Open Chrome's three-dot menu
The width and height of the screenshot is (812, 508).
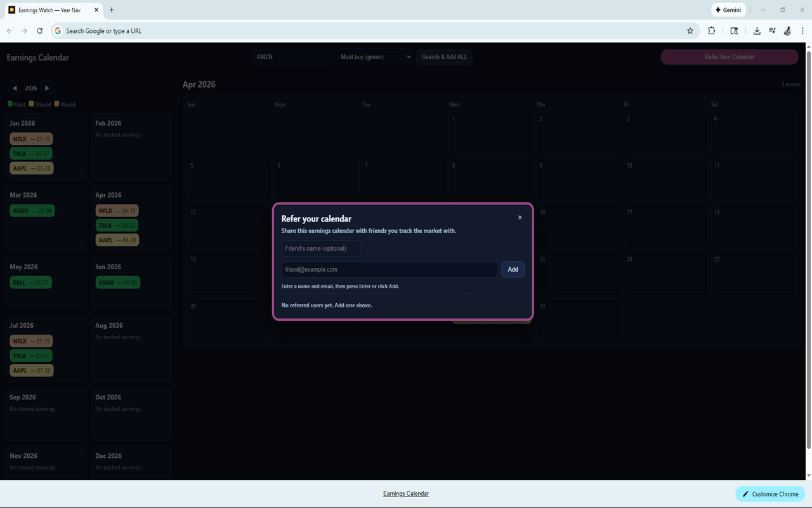tap(802, 30)
